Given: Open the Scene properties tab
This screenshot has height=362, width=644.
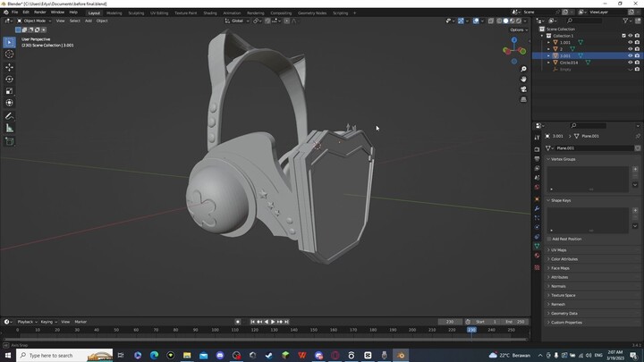Looking at the screenshot, I should coord(537,178).
